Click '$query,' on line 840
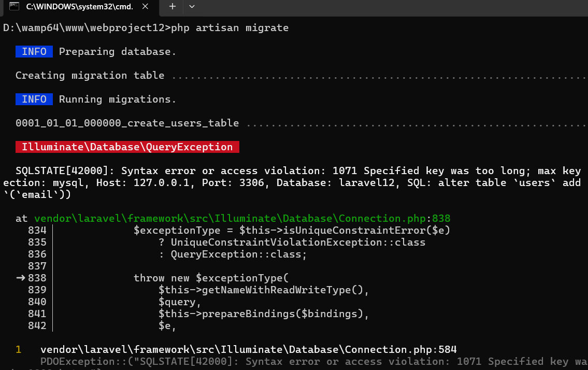Screen dimensions: 588x370 180,302
